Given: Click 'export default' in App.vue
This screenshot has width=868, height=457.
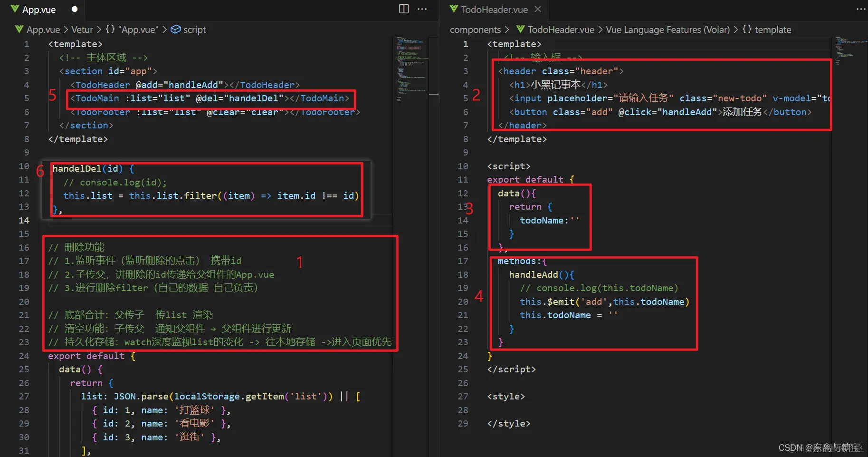Looking at the screenshot, I should point(86,356).
